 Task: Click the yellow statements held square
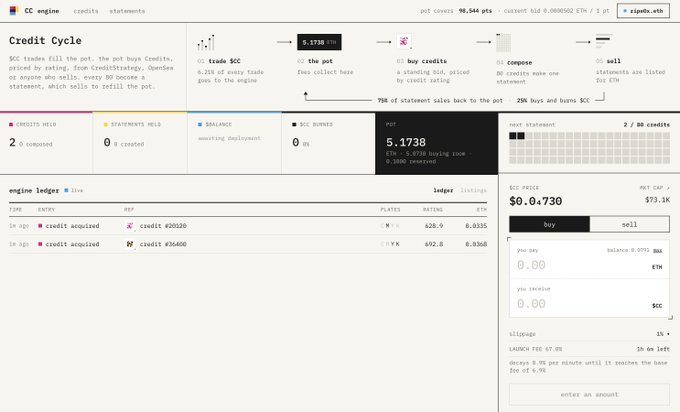[x=105, y=124]
